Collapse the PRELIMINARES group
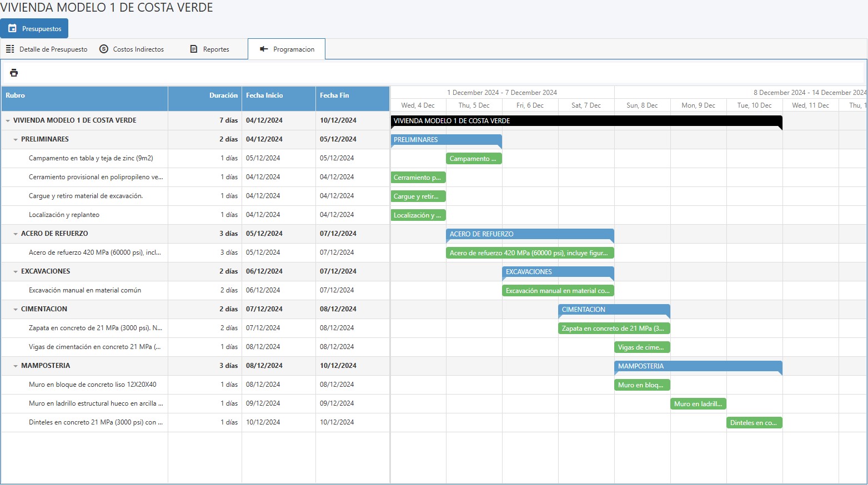The width and height of the screenshot is (868, 485). click(16, 139)
